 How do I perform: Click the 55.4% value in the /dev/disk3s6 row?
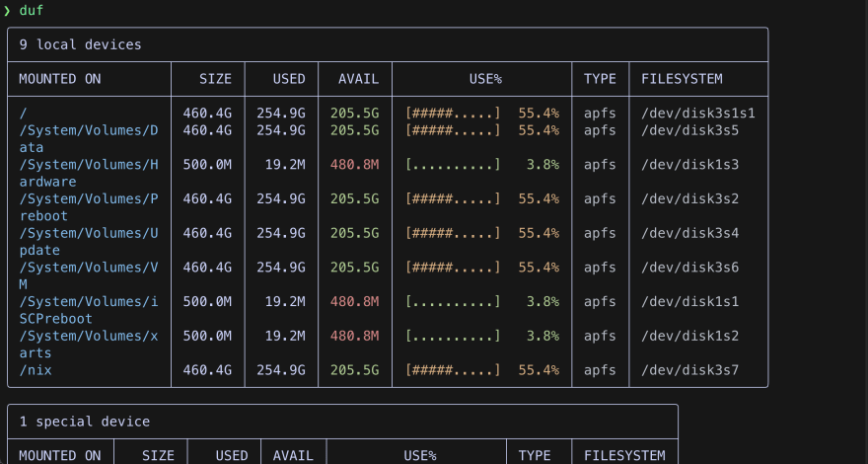point(539,268)
